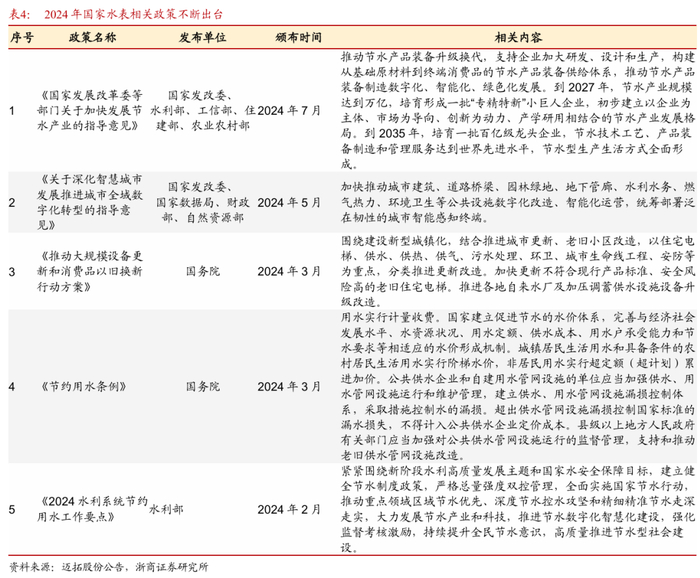The image size is (700, 578).
Task: Click 国务院 issuer in row 4
Action: tap(203, 386)
